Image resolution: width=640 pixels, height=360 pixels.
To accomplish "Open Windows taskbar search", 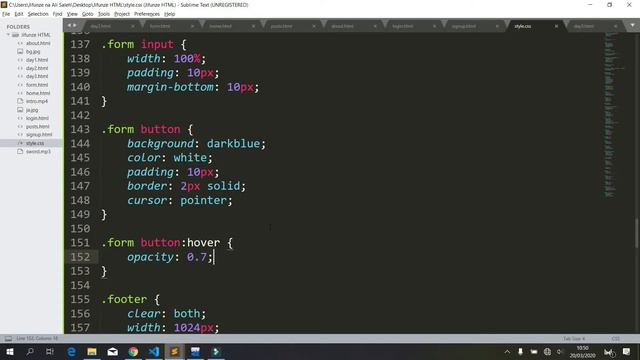I will point(30,351).
